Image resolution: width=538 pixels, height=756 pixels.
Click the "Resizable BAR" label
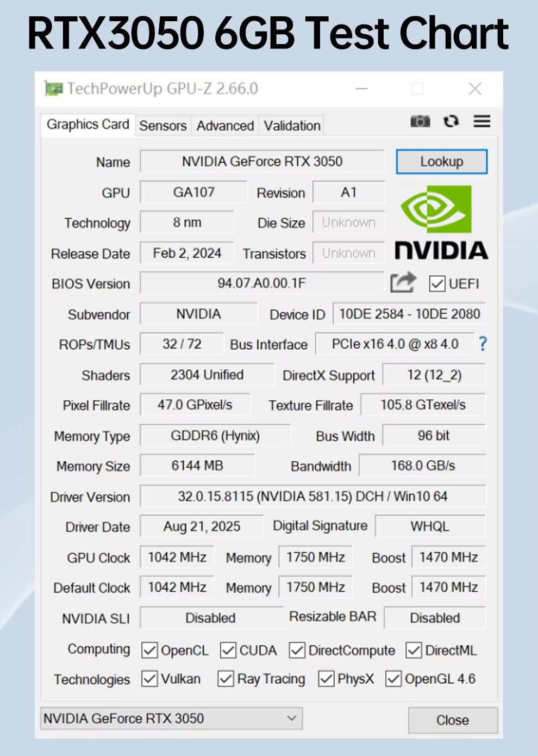[333, 617]
